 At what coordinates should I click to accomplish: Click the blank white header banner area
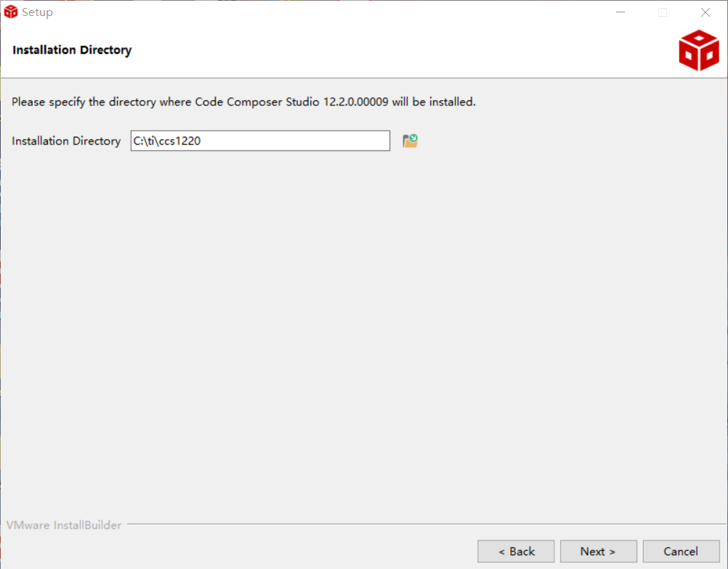click(400, 51)
